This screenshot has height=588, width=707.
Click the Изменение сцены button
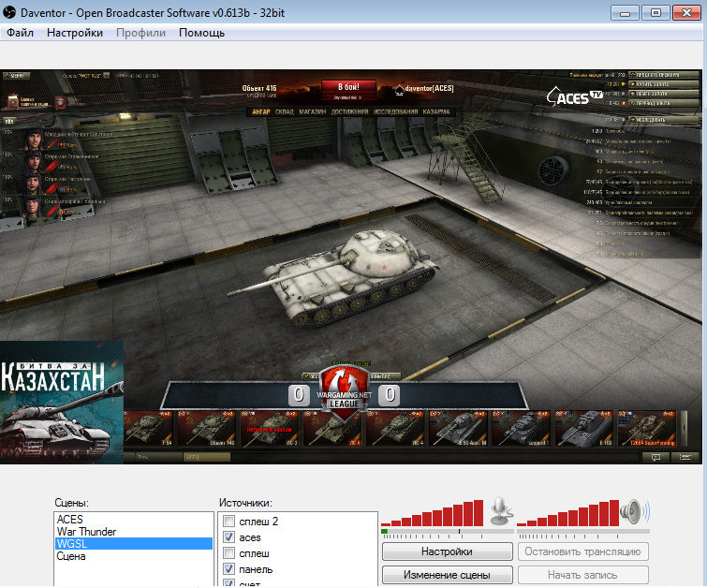448,575
